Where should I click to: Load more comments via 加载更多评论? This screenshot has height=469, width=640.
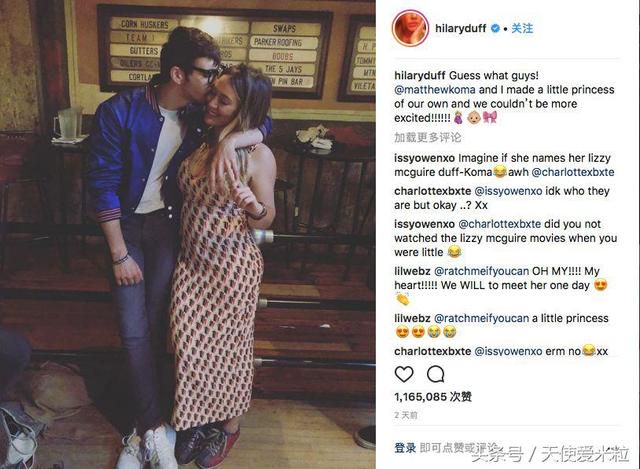[x=427, y=138]
